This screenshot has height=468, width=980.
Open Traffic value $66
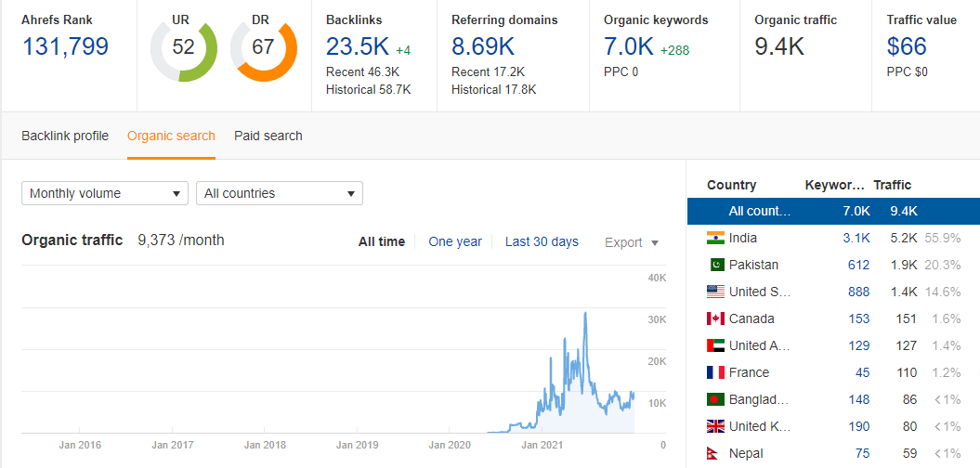pyautogui.click(x=907, y=46)
